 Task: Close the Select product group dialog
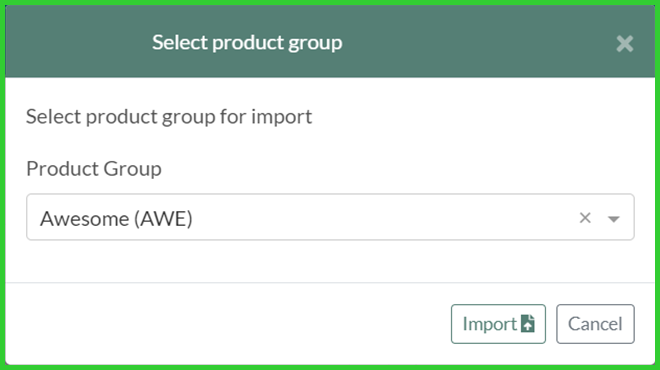click(x=625, y=44)
